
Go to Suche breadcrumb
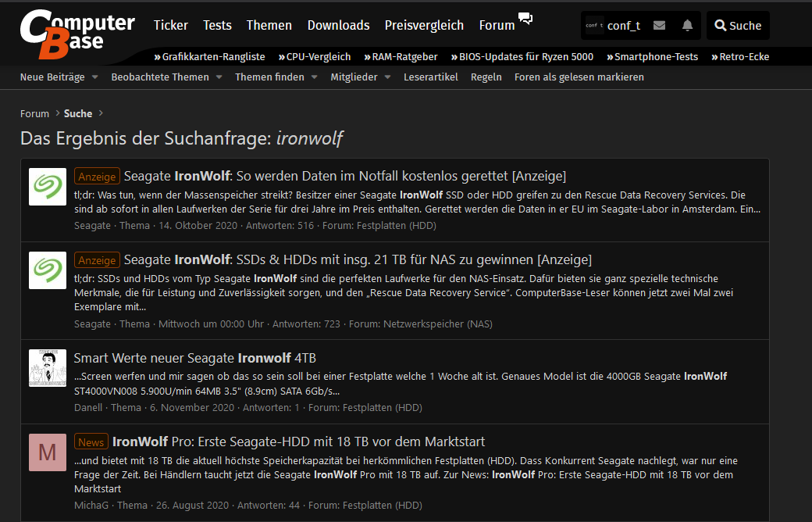pos(78,113)
